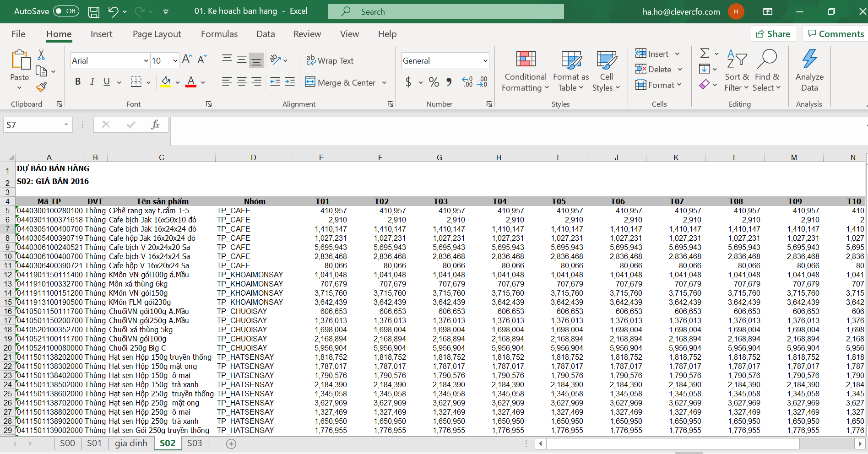868x454 pixels.
Task: Click the Name Box showing S7
Action: (x=33, y=124)
